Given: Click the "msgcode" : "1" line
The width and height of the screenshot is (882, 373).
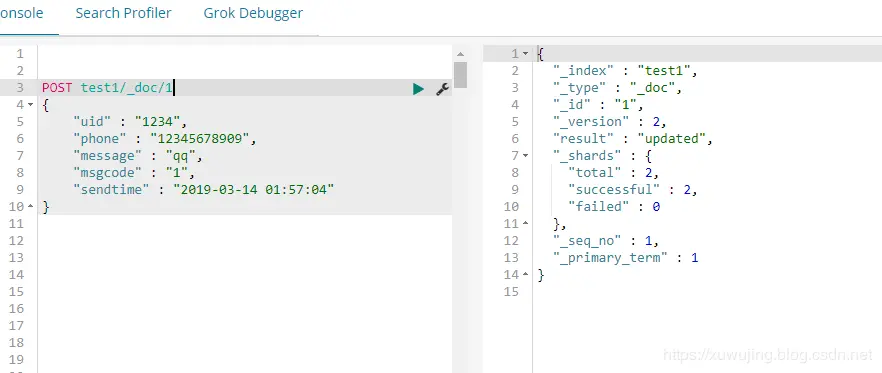Looking at the screenshot, I should click(134, 172).
